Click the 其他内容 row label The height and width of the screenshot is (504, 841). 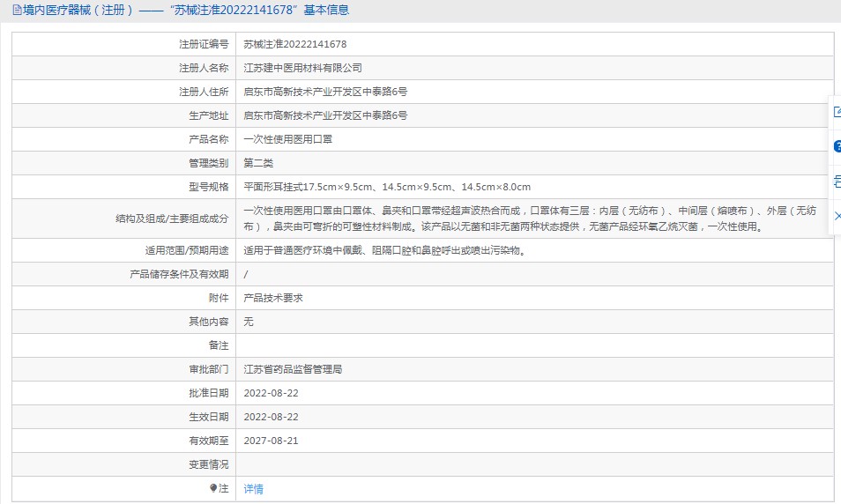click(208, 322)
